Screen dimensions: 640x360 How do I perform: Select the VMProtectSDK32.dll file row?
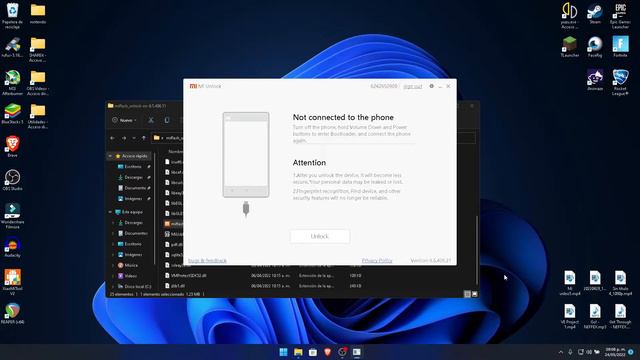point(264,276)
